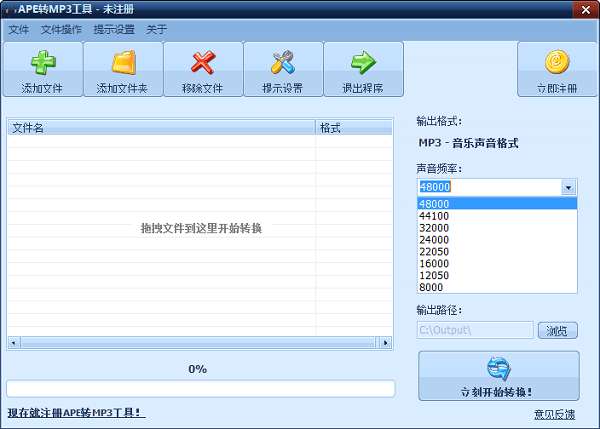Click the green arrow Exit Program icon
This screenshot has width=600, height=429.
coord(364,62)
